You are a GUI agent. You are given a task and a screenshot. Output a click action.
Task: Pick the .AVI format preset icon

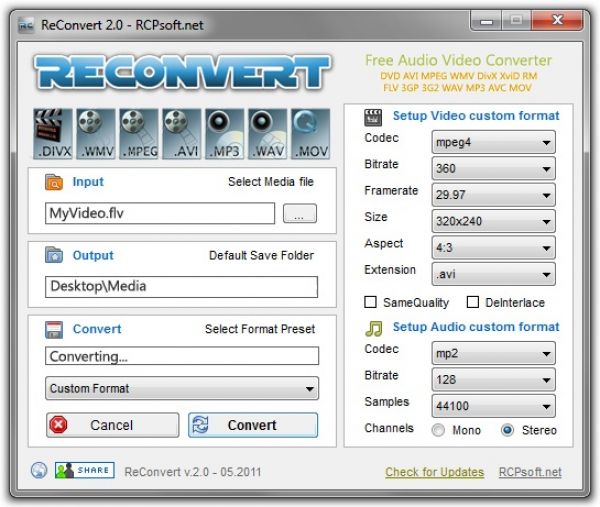[181, 134]
